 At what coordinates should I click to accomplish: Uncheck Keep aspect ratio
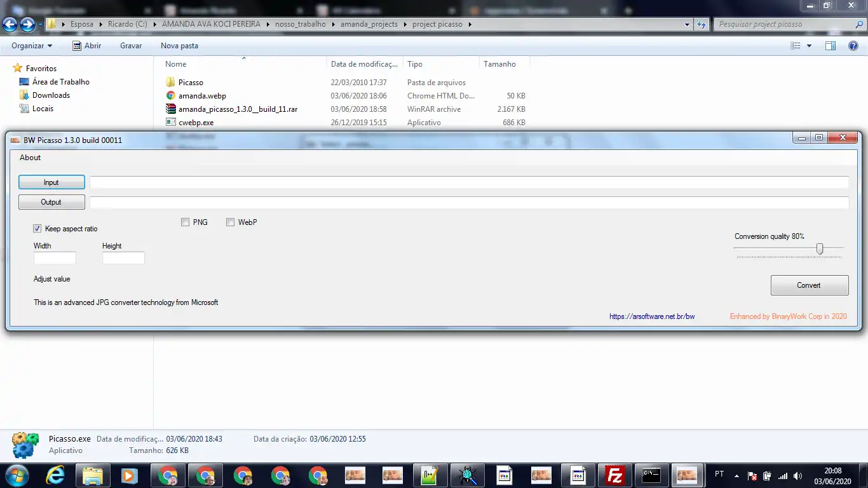pyautogui.click(x=37, y=229)
